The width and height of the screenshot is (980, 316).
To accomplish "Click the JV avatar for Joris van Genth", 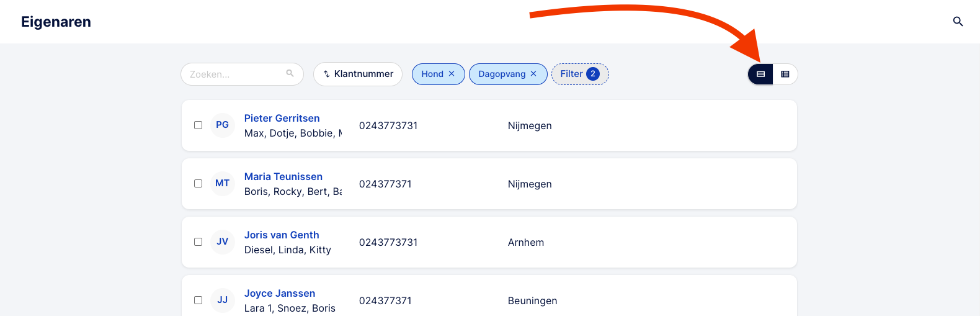I will [223, 242].
